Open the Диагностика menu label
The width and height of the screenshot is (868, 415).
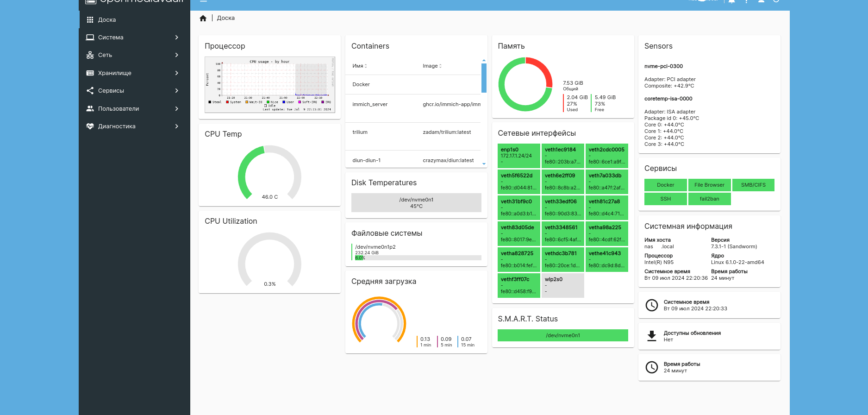(117, 126)
